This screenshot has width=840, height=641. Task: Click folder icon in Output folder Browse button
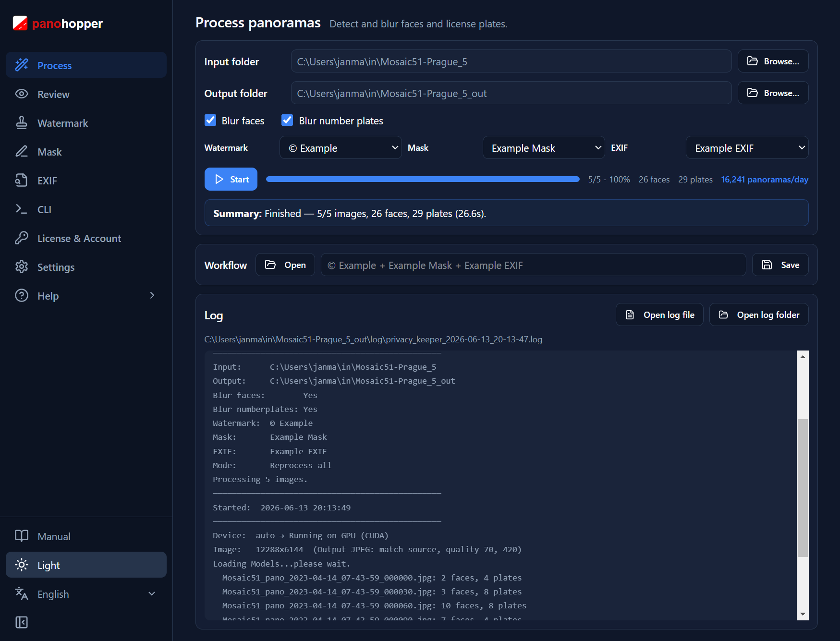[753, 93]
